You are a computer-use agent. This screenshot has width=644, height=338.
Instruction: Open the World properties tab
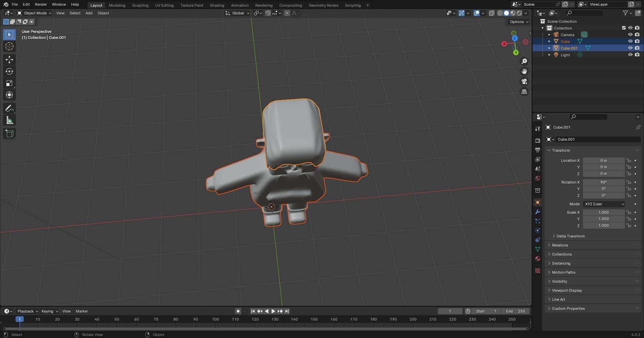[537, 178]
